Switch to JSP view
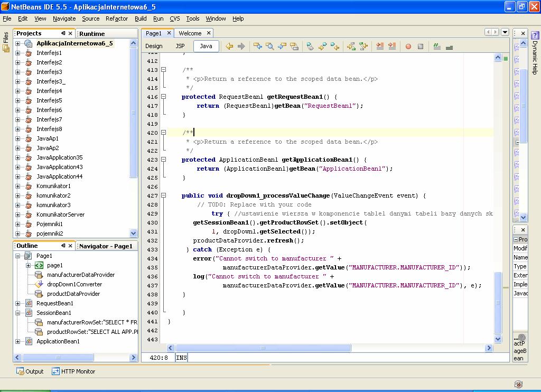This screenshot has height=392, width=541. coord(180,46)
